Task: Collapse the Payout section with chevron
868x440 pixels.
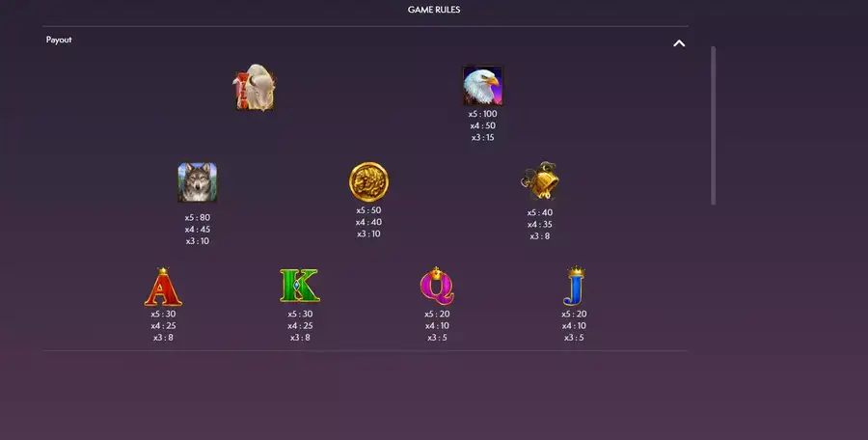Action: pyautogui.click(x=679, y=43)
